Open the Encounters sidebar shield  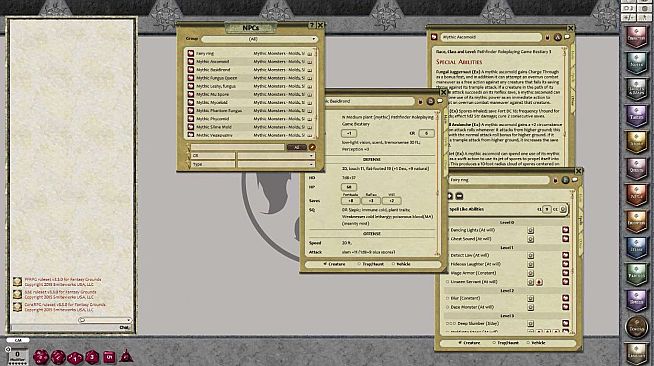tap(636, 221)
